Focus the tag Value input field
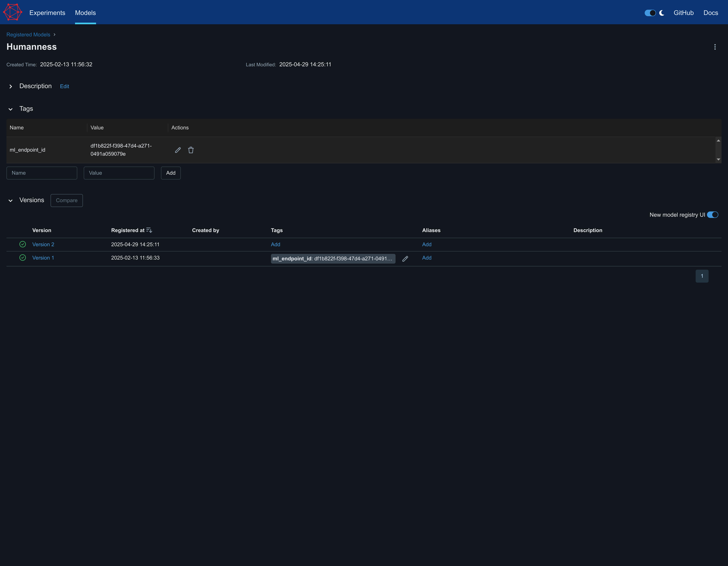This screenshot has height=566, width=728. (119, 173)
